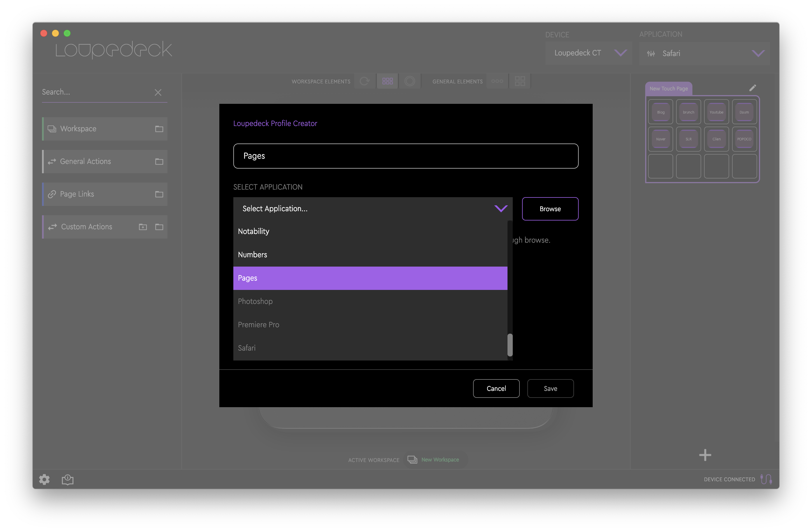Select the dial workspace element icon

coord(409,81)
